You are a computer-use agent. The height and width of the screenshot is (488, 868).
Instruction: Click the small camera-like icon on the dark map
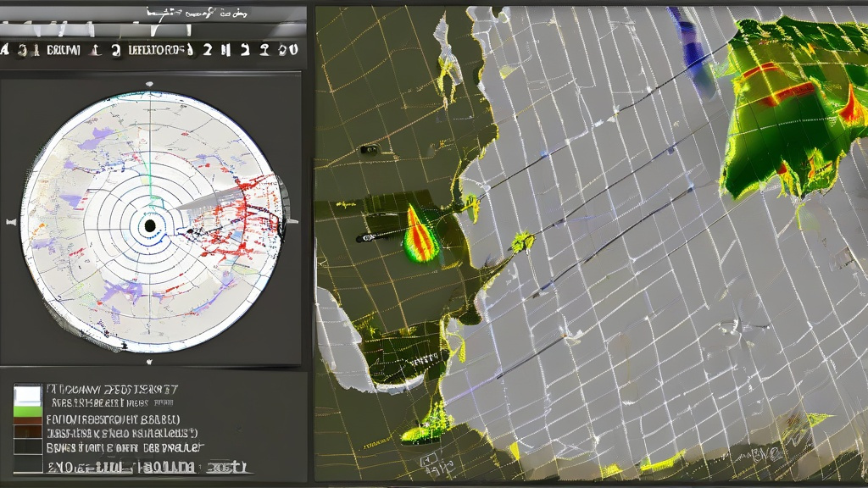[x=369, y=149]
